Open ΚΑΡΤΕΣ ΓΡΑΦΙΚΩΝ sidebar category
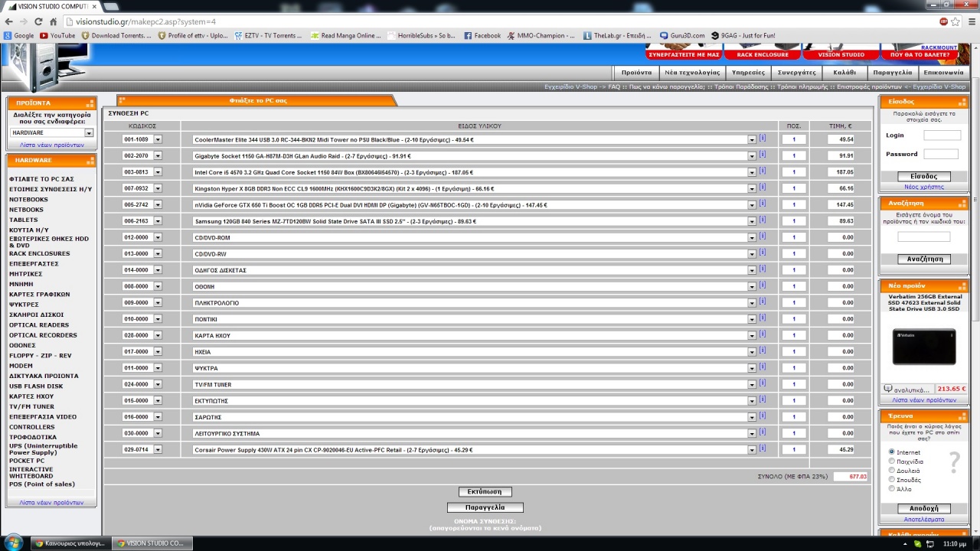980x551 pixels. coord(39,294)
